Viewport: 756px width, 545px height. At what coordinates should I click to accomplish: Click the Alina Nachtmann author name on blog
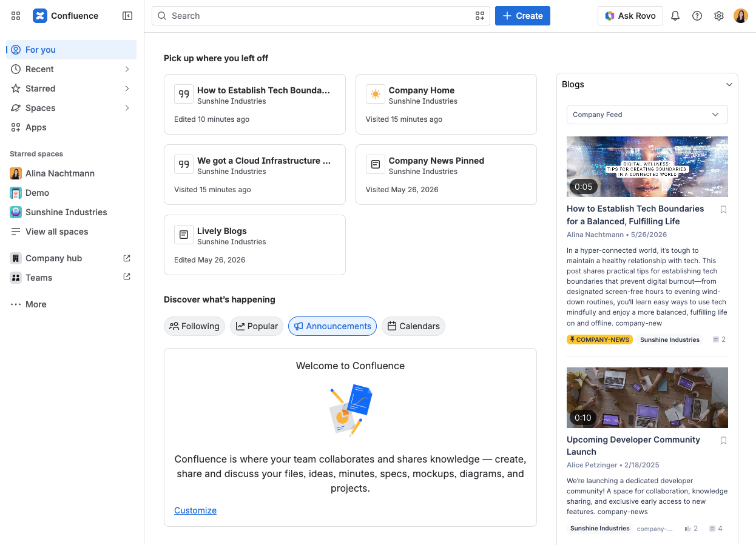click(x=595, y=235)
